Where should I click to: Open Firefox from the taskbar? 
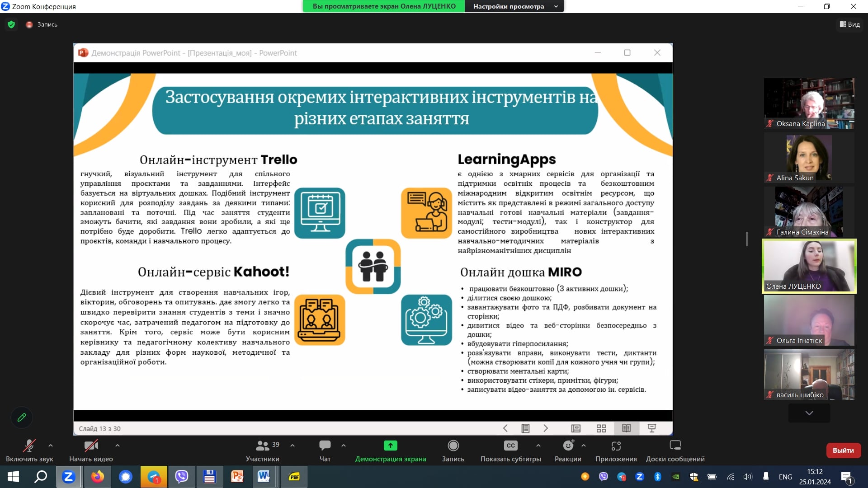(97, 477)
